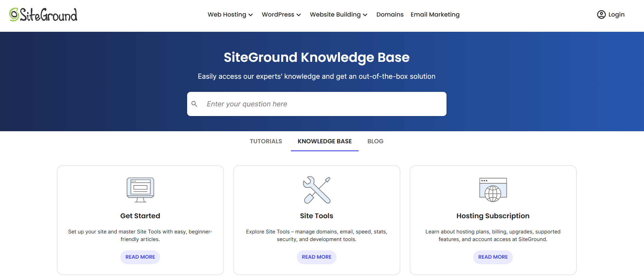Click the Login user profile icon
The height and width of the screenshot is (278, 644).
tap(601, 15)
